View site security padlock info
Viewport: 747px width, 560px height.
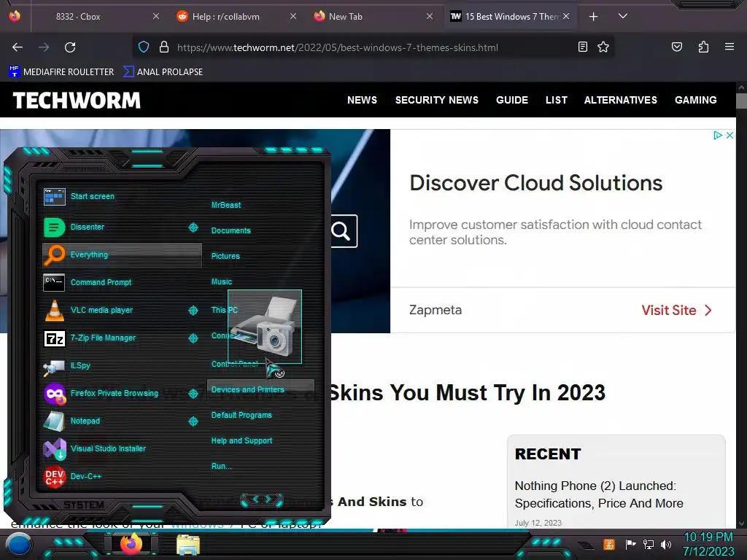click(x=164, y=47)
